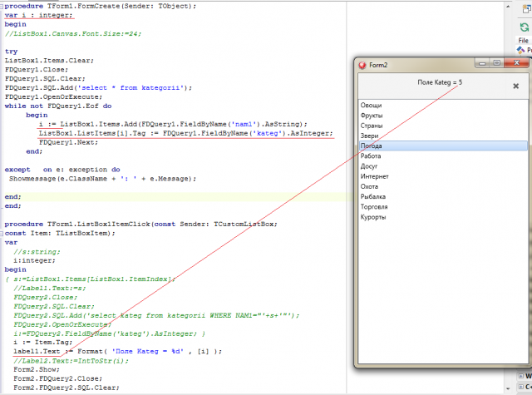Click the editor scrollbar up arrow
This screenshot has width=532, height=395.
click(508, 6)
